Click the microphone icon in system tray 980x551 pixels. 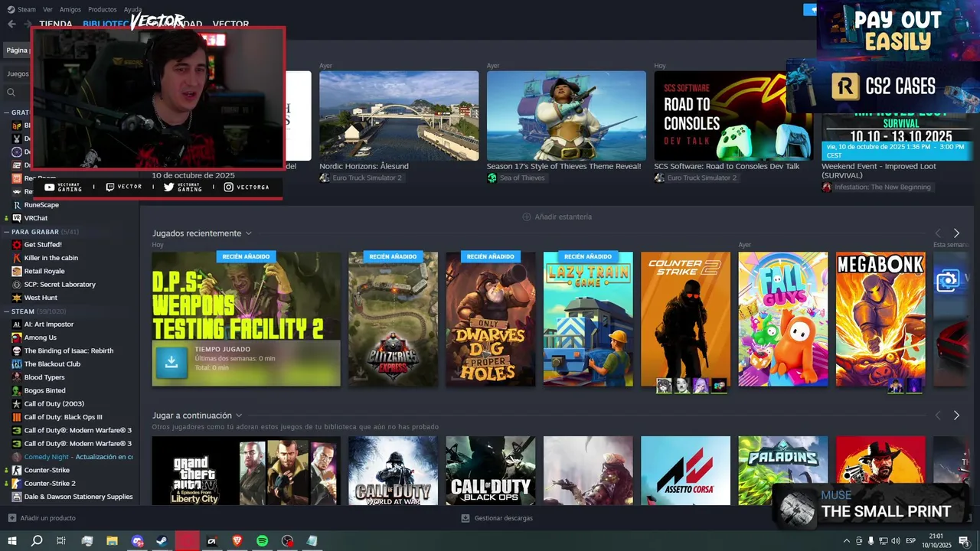871,541
